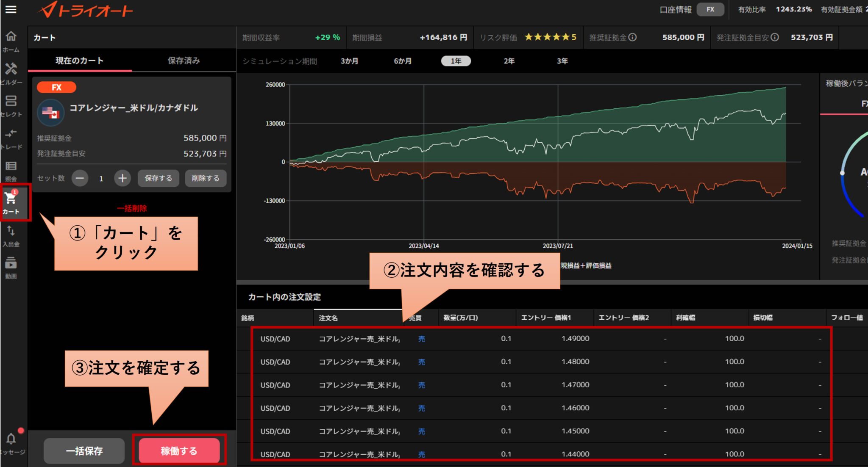Viewport: 868px width, 467px height.
Task: Select 3か月 simulation period
Action: coord(349,61)
